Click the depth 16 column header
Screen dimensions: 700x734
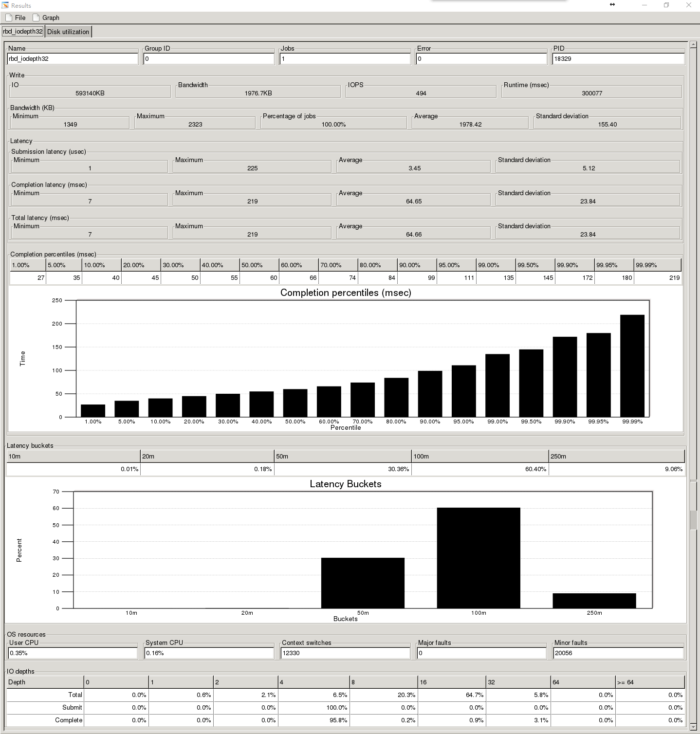tap(452, 682)
